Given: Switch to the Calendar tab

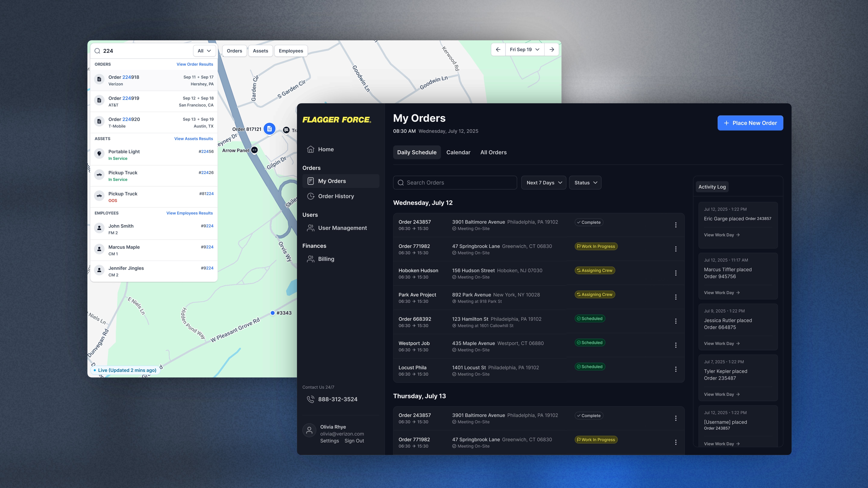Looking at the screenshot, I should [458, 152].
